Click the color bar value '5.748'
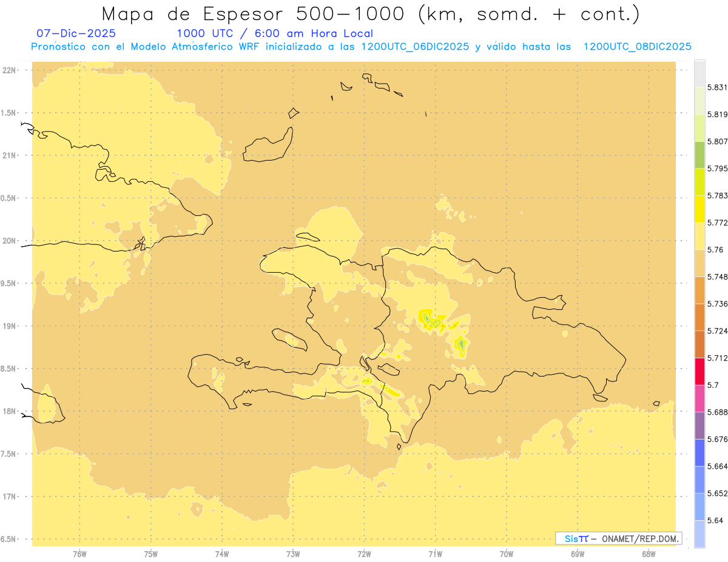 point(717,276)
